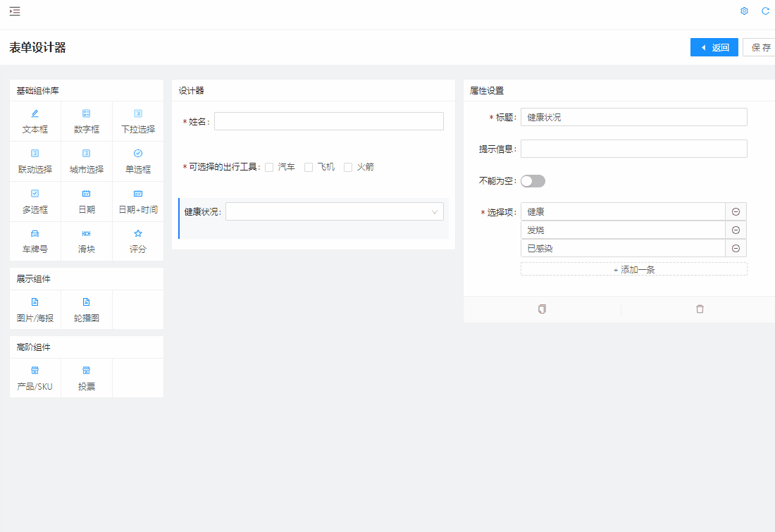Add a 下拉选择 dropdown component
775x532 pixels.
(x=138, y=122)
